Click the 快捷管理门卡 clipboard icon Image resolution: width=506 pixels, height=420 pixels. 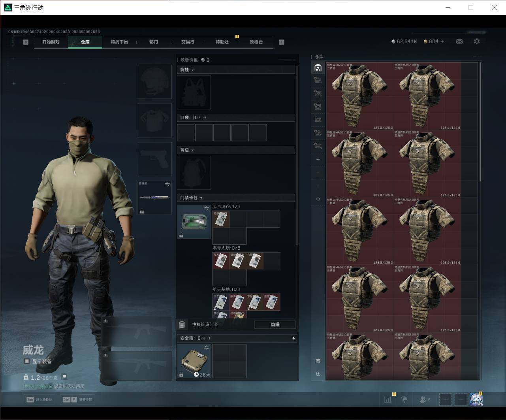(x=182, y=325)
